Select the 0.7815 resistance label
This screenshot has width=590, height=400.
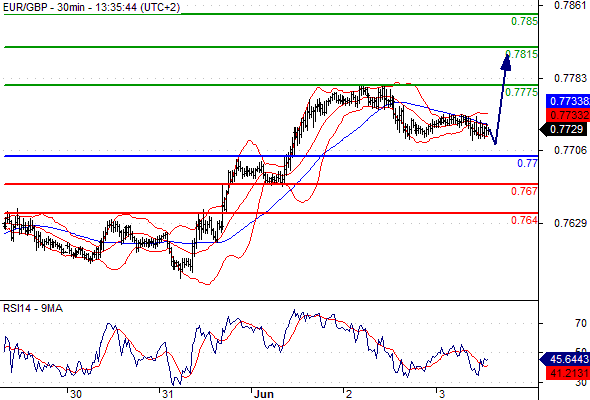522,54
